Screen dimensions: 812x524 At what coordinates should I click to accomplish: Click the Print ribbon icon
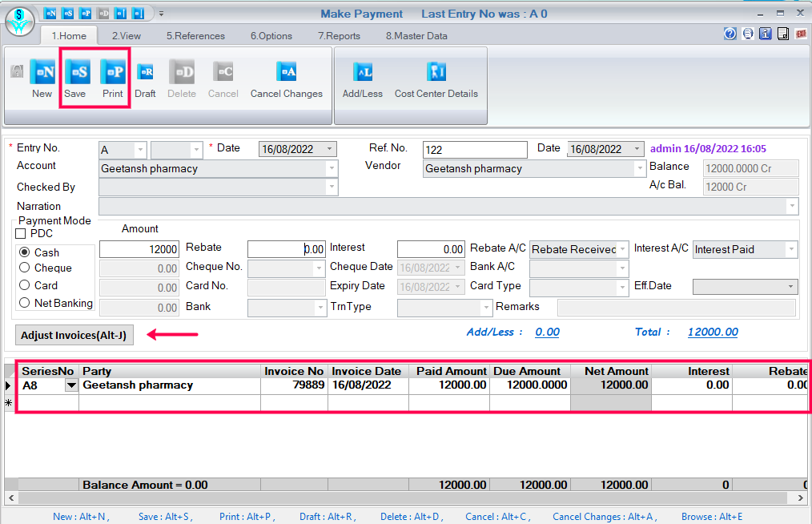click(113, 71)
